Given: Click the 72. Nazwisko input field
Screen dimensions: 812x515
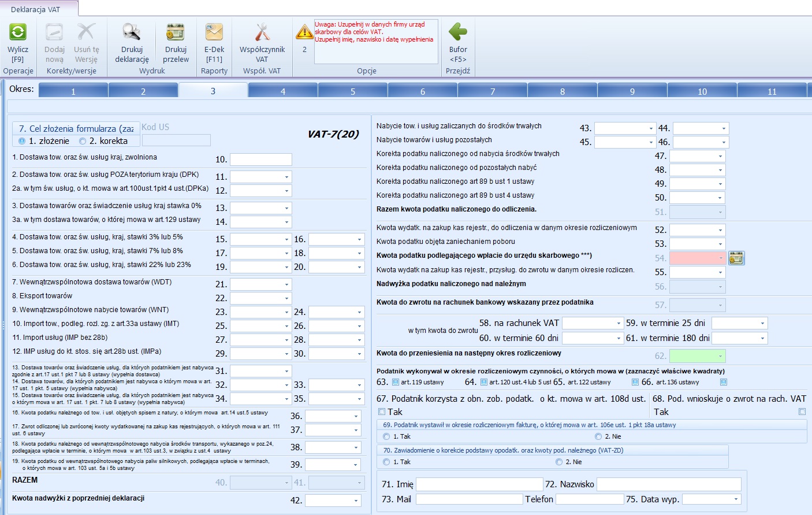Looking at the screenshot, I should [669, 484].
